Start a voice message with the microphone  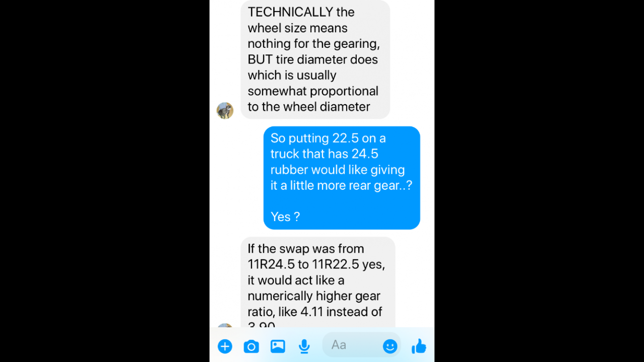(x=304, y=346)
